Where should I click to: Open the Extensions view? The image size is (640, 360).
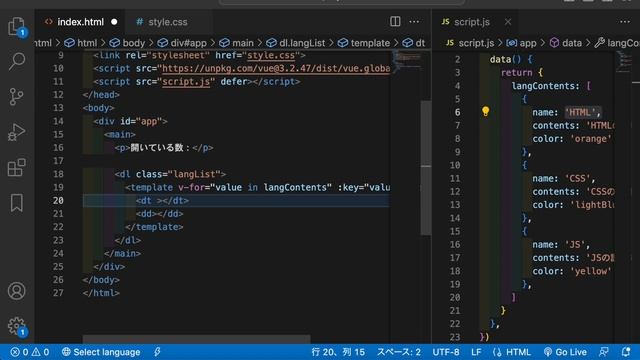(x=16, y=167)
